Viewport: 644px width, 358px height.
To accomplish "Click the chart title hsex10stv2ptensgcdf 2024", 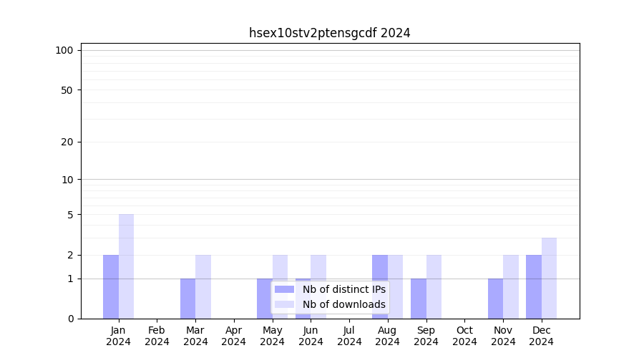I will pyautogui.click(x=329, y=33).
